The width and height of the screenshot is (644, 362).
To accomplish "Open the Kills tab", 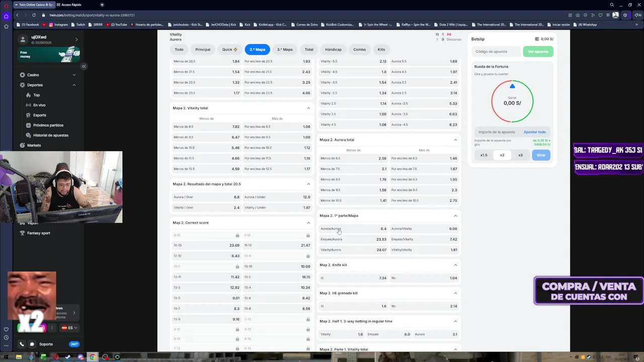I will click(x=381, y=49).
